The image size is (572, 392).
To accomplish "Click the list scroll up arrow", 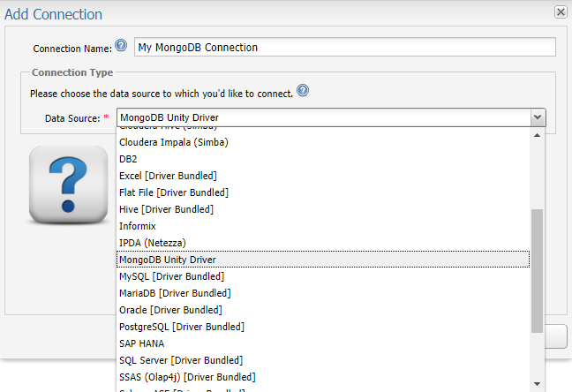I will coord(537,135).
